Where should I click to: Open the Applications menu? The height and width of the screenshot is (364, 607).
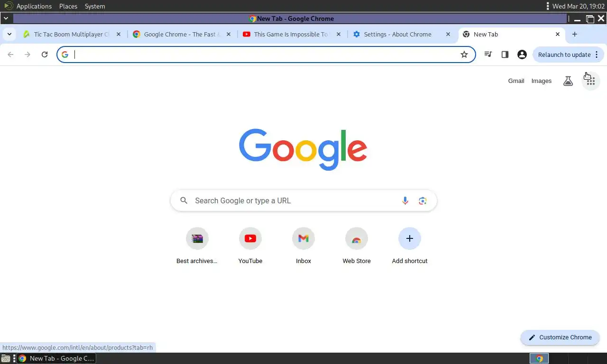[34, 6]
